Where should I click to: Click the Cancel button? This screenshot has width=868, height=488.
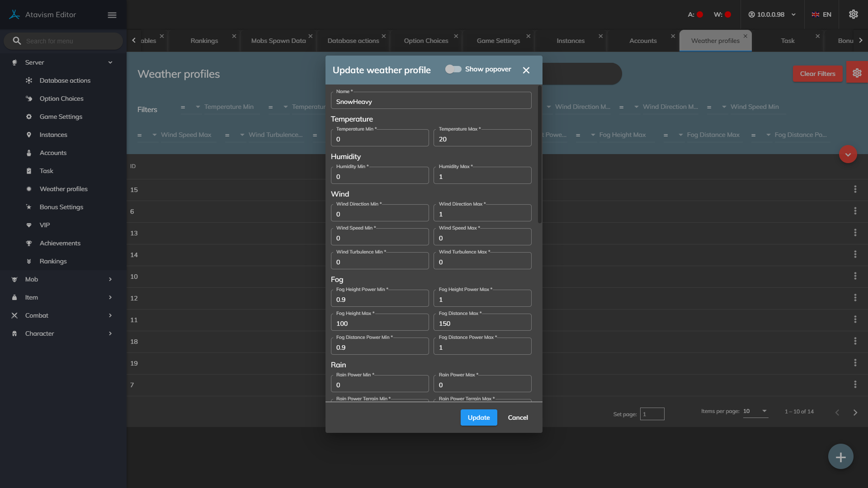[518, 418]
